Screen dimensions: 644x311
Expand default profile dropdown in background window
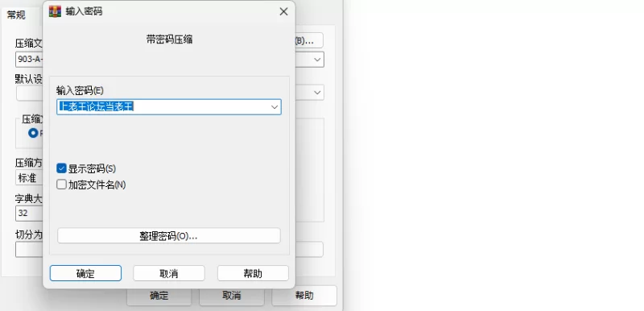tap(317, 93)
